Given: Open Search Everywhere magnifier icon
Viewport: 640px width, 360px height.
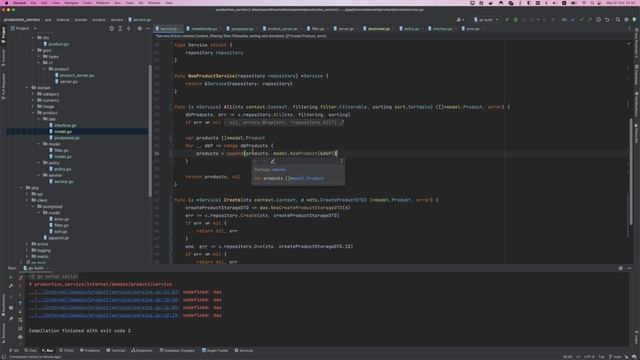Looking at the screenshot, I should point(618,20).
